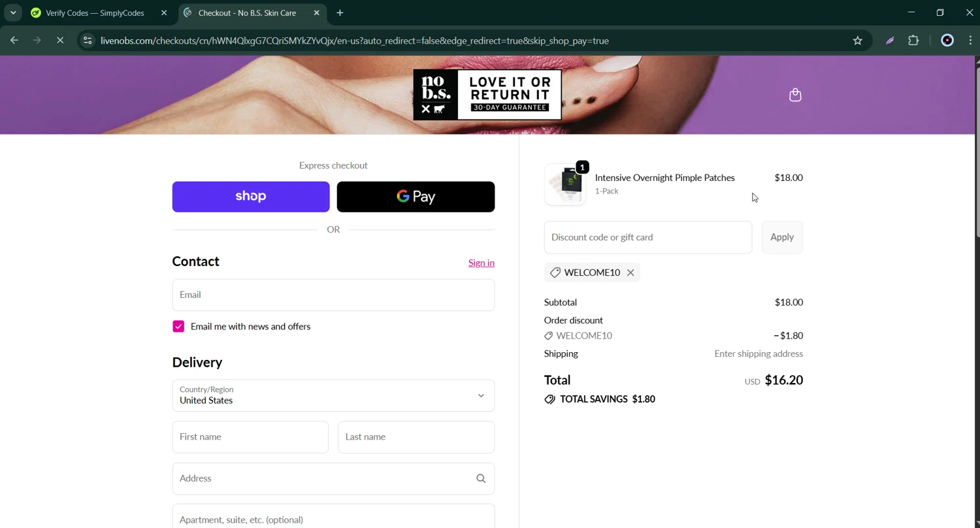Image resolution: width=980 pixels, height=528 pixels.
Task: Expand the Country/Region dropdown
Action: pyautogui.click(x=333, y=395)
